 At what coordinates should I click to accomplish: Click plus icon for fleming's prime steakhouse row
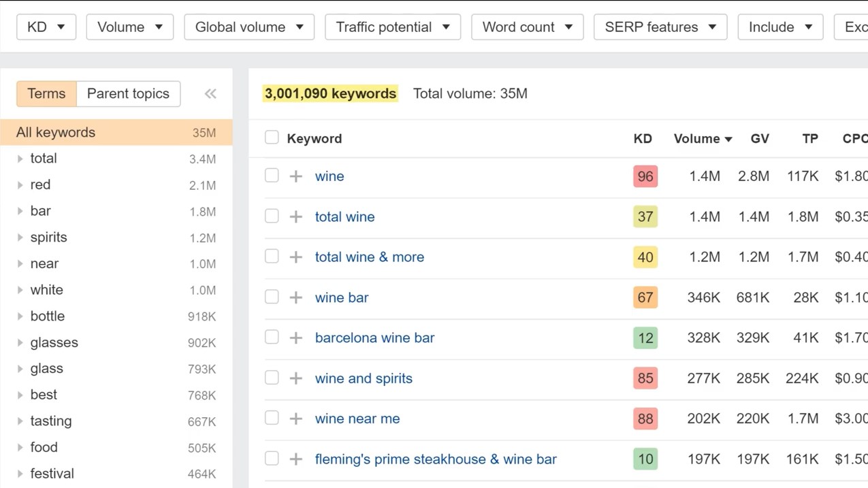coord(295,459)
